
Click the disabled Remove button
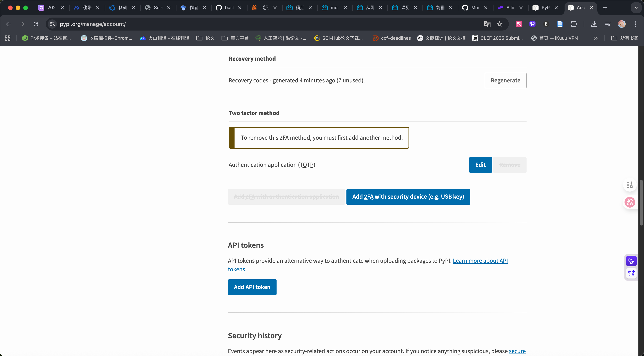click(510, 165)
